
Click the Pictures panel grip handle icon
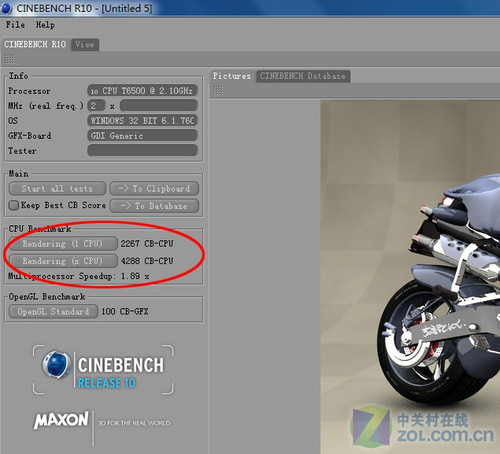point(218,90)
